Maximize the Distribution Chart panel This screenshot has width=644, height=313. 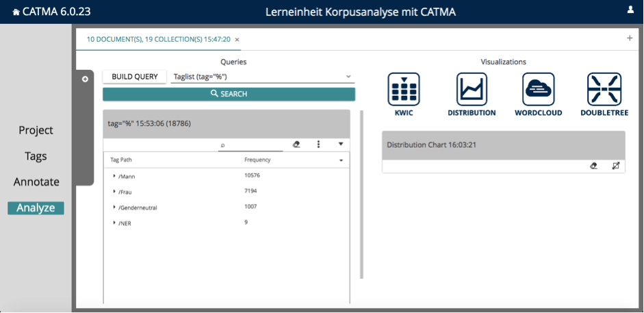[615, 166]
